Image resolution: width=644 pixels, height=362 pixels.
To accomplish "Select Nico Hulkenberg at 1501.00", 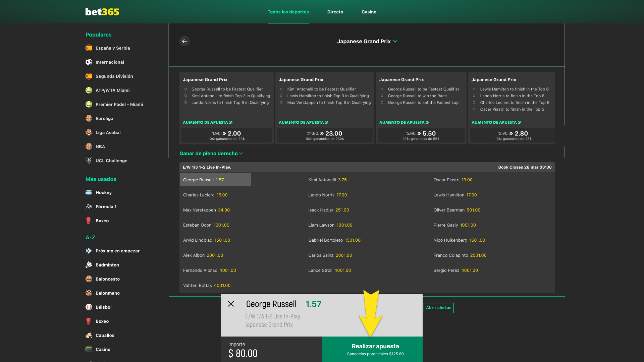I will (x=459, y=240).
